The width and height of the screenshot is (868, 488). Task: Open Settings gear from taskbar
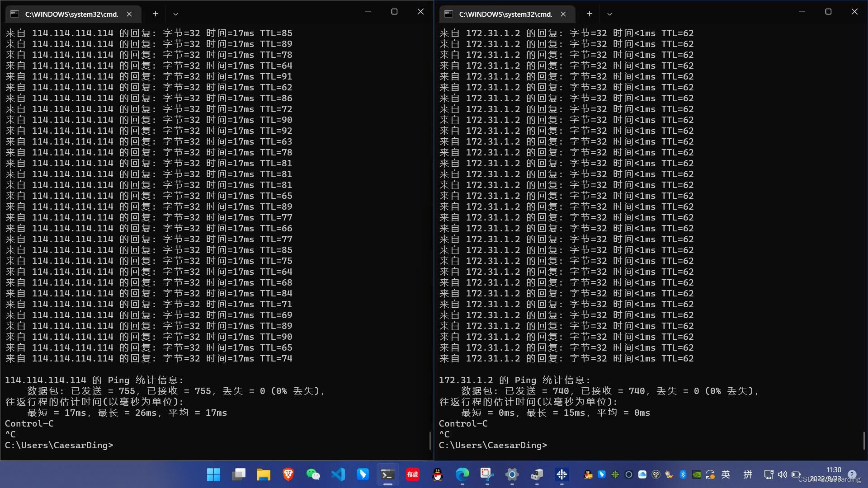tap(512, 474)
